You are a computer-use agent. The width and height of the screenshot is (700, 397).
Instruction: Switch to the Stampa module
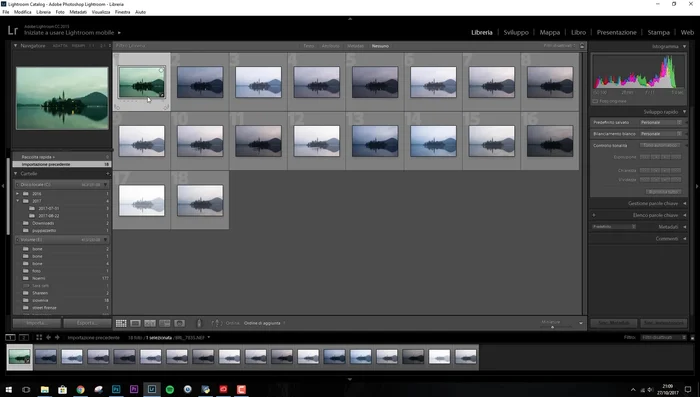tap(658, 33)
